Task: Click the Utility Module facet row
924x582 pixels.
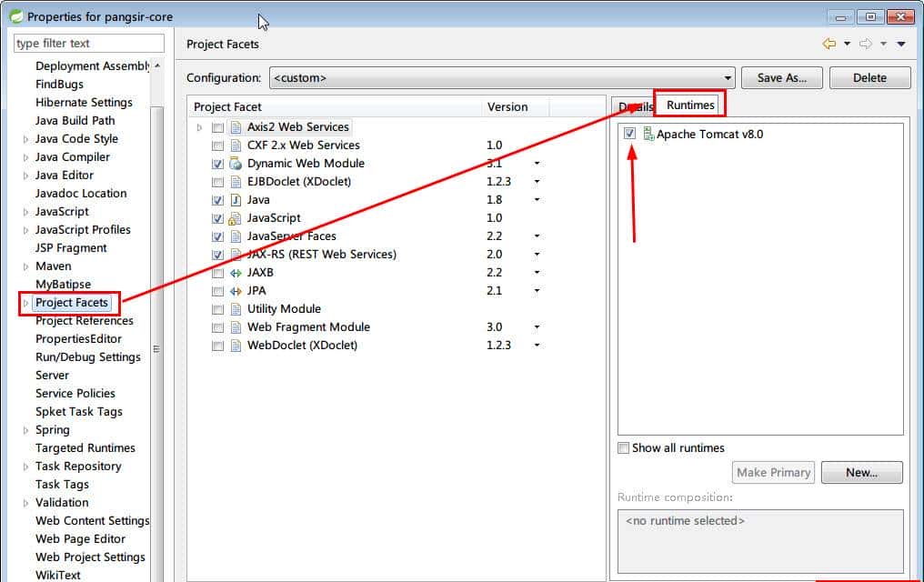Action: click(x=284, y=309)
